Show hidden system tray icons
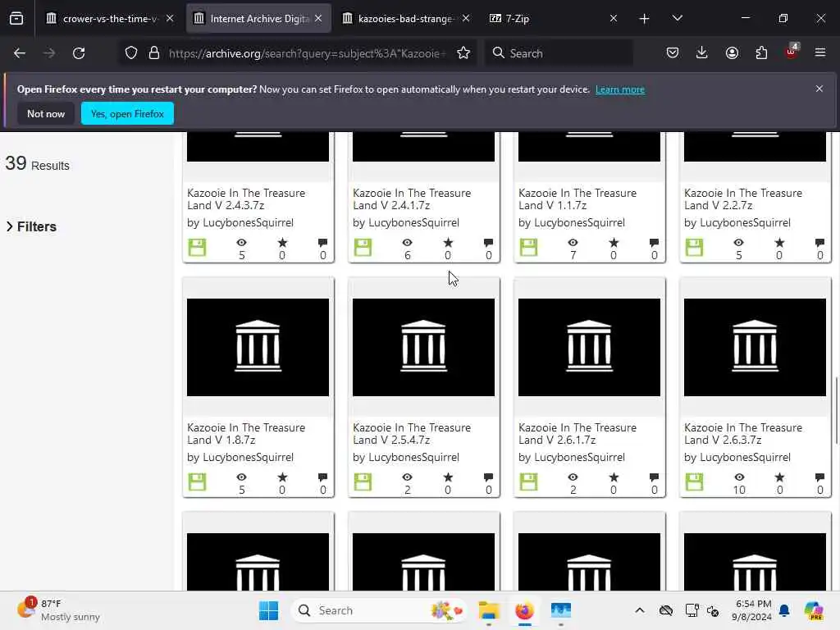The image size is (840, 630). [x=640, y=610]
